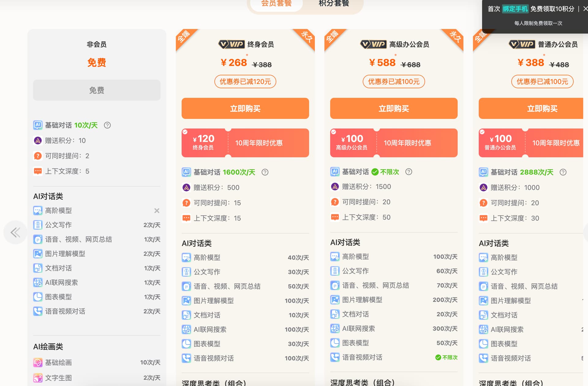Collapse sidebar with double left chevron

[x=15, y=232]
